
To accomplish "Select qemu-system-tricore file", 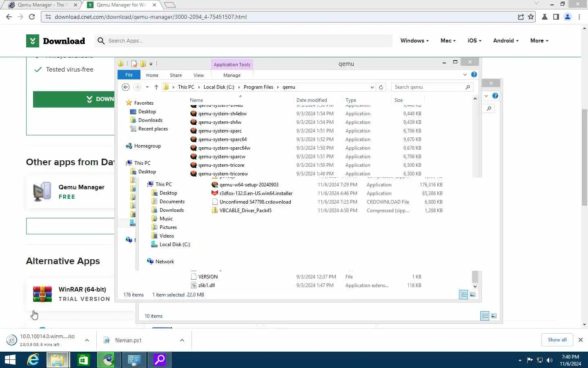I will coord(221,165).
